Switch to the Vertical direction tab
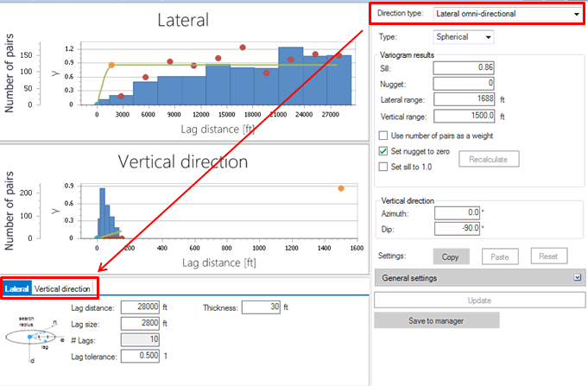588x386 pixels. coord(65,288)
